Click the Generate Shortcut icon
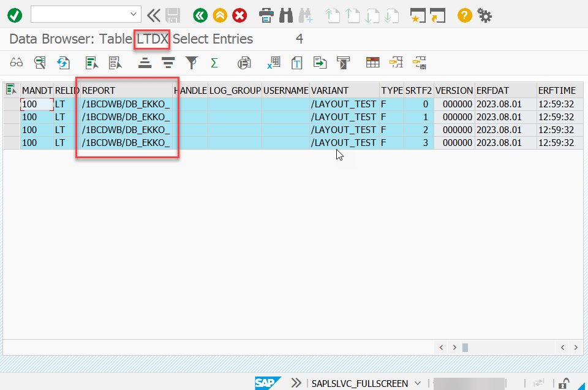Image resolution: width=588 pixels, height=390 pixels. pos(437,15)
